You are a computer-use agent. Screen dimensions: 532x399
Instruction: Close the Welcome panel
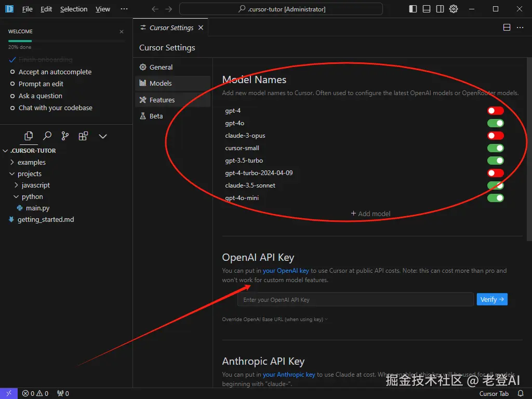122,32
